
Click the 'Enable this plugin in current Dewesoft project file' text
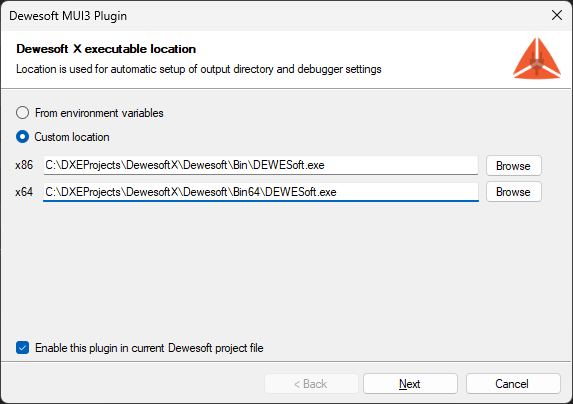tap(149, 348)
